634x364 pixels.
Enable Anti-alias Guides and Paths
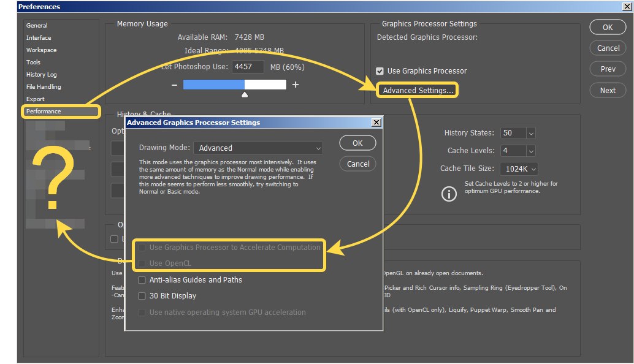[x=142, y=280]
